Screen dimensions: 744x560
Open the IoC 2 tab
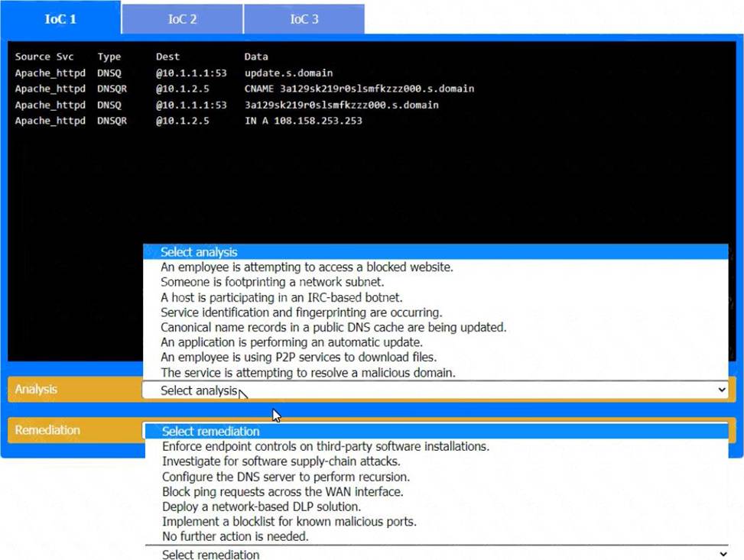(182, 19)
